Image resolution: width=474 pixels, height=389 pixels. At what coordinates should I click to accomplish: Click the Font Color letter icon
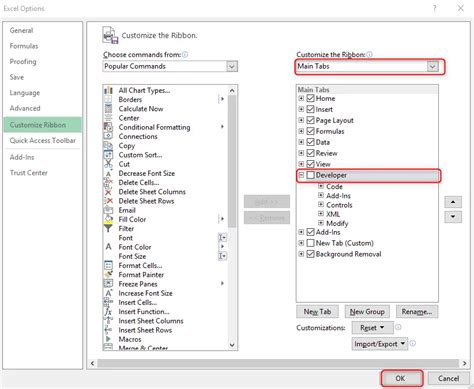[x=108, y=247]
